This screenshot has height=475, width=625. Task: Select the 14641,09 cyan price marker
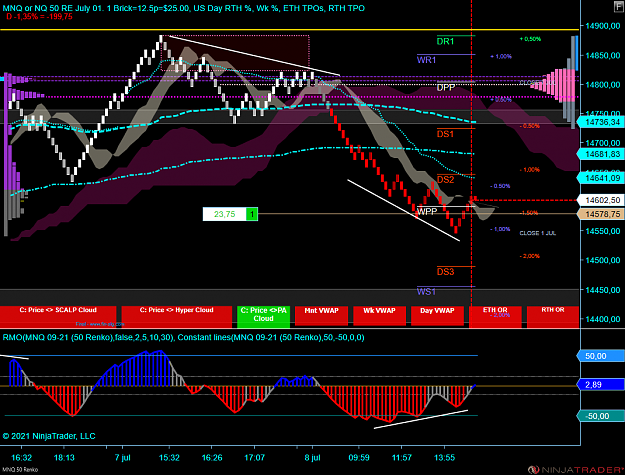click(601, 178)
